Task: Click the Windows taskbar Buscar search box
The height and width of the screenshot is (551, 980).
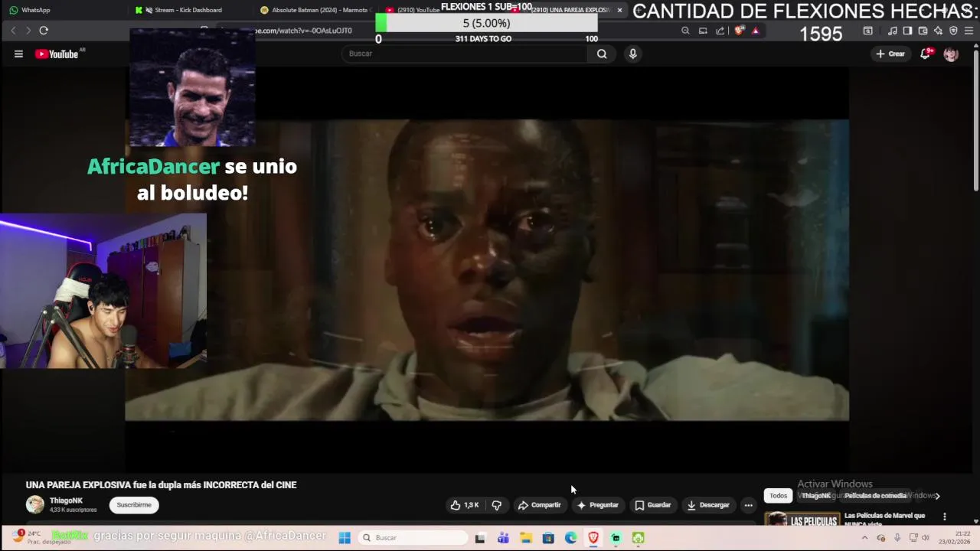Action: 412,538
